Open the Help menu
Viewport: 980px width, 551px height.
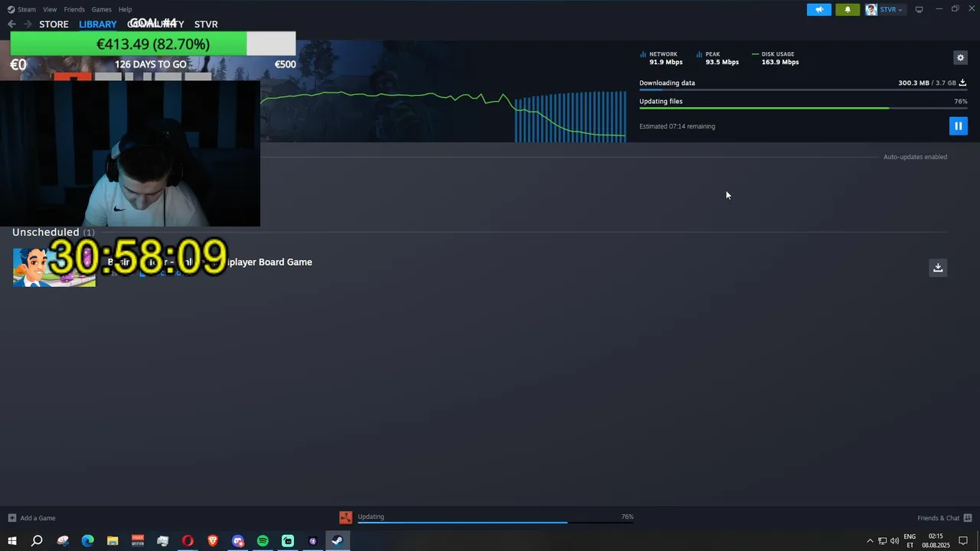(125, 9)
